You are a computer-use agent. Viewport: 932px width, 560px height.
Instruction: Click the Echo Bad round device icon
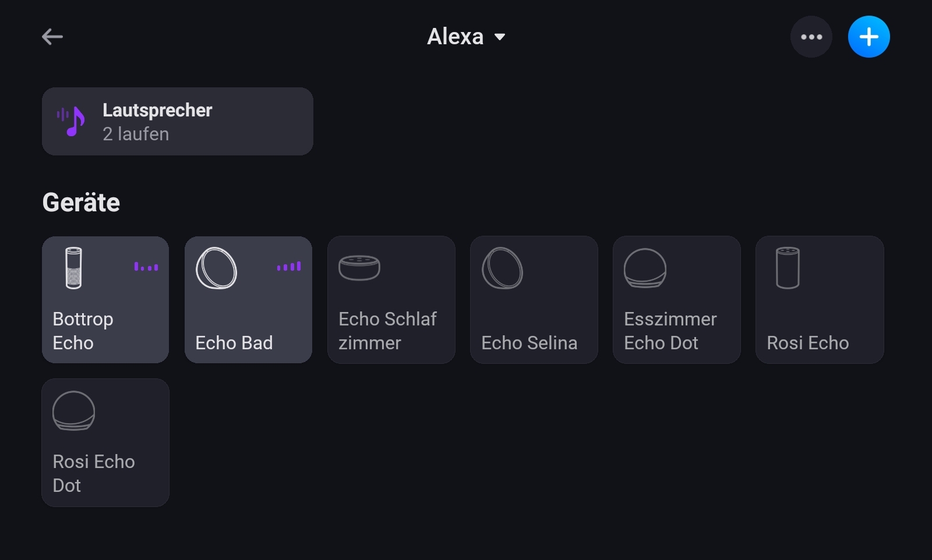tap(217, 268)
